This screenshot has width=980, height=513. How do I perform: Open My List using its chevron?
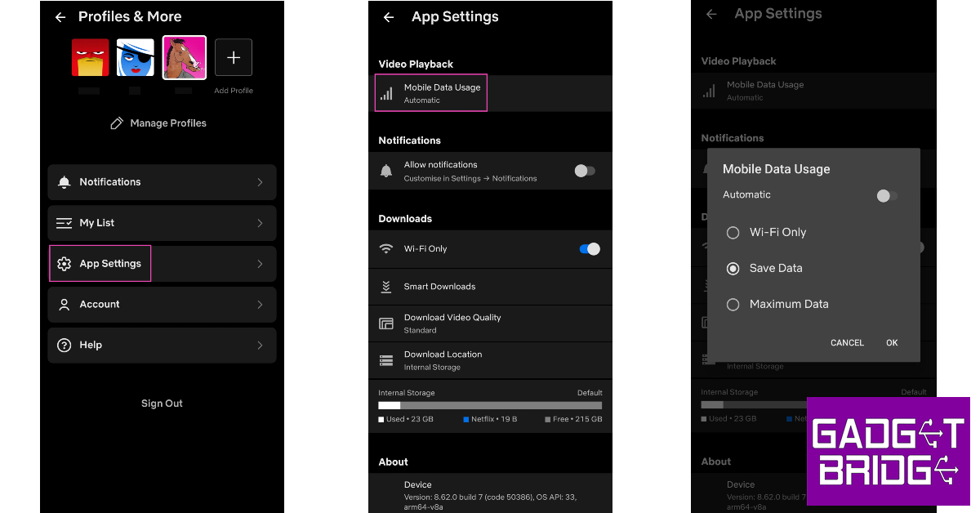[x=260, y=223]
